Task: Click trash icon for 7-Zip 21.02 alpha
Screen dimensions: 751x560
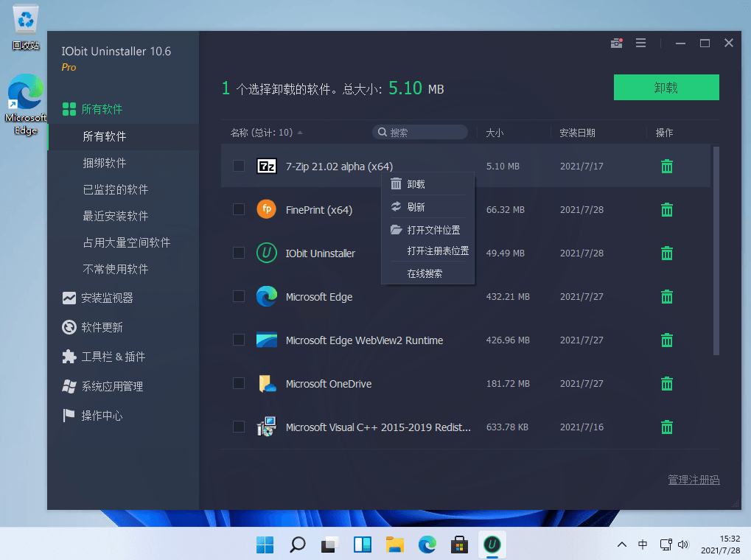Action: 667,167
